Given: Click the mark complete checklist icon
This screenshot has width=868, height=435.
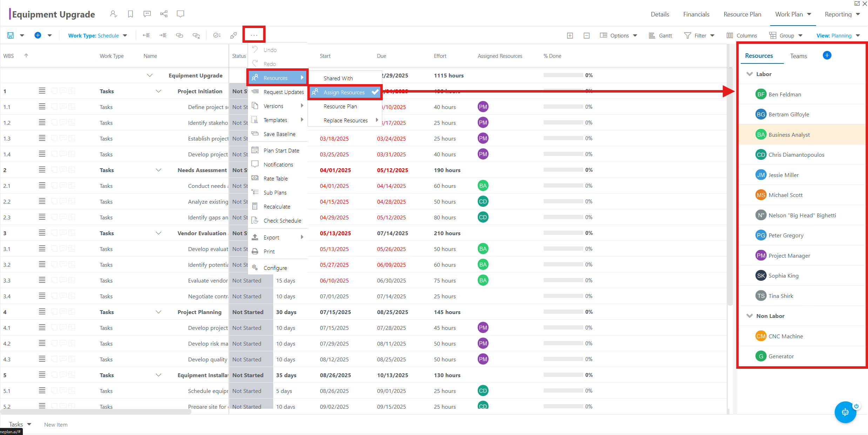Looking at the screenshot, I should pos(217,35).
